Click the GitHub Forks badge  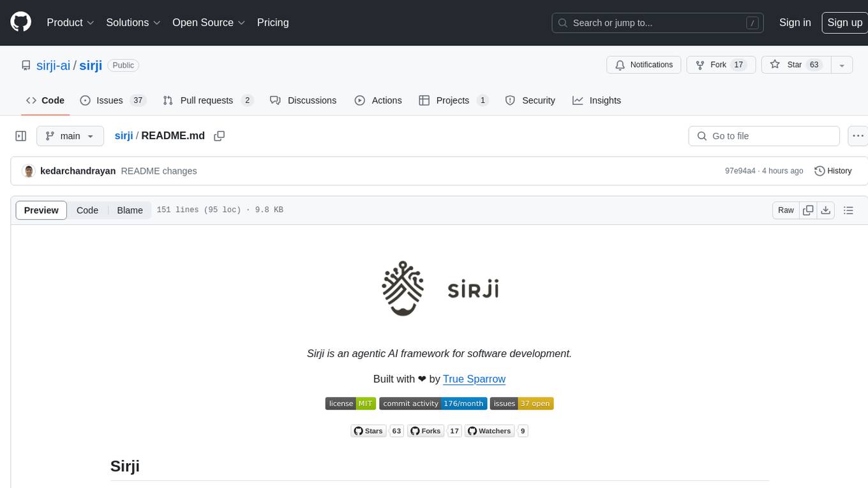(434, 431)
